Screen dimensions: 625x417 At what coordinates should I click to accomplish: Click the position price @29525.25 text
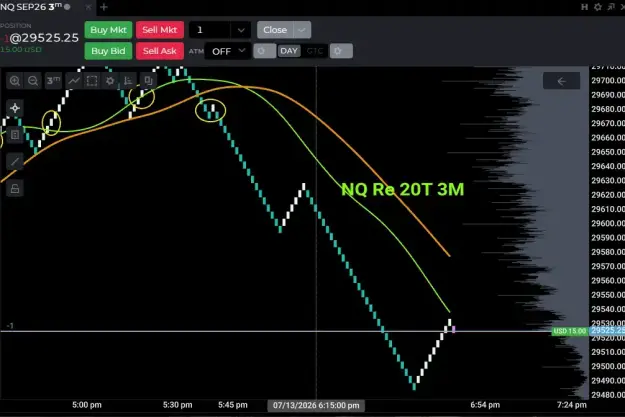43,38
